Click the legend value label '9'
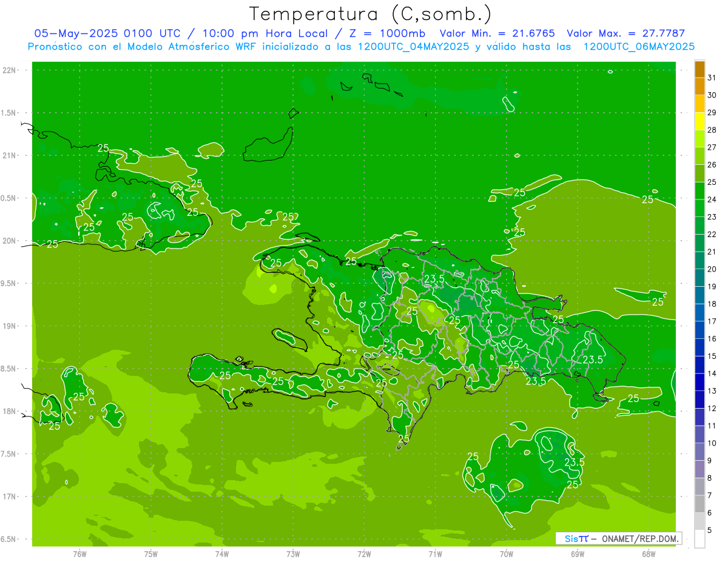 coord(710,461)
